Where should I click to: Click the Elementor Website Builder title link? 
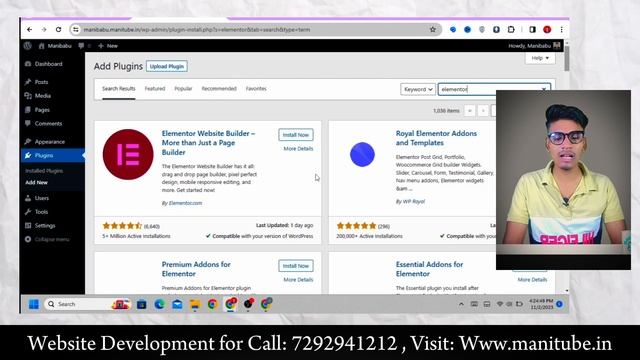tap(208, 143)
